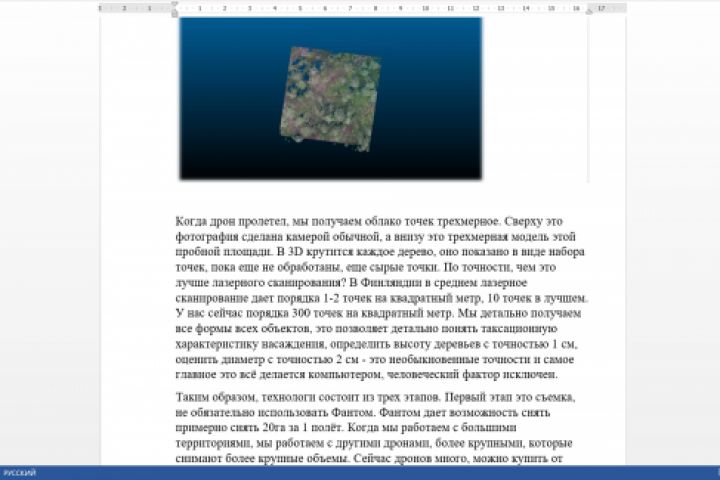Viewport: 720px width, 480px height.
Task: Click the right indent marker on the ruler
Action: click(589, 11)
